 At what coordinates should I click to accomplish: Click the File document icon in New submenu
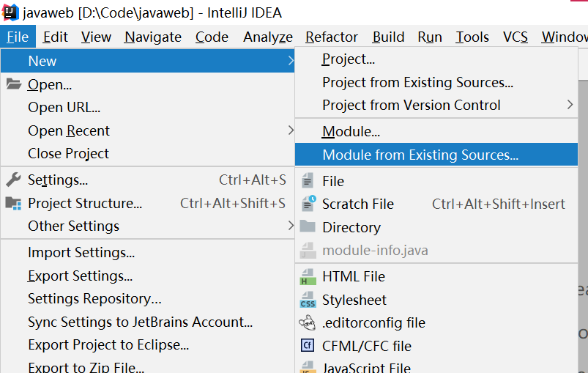[x=308, y=180]
